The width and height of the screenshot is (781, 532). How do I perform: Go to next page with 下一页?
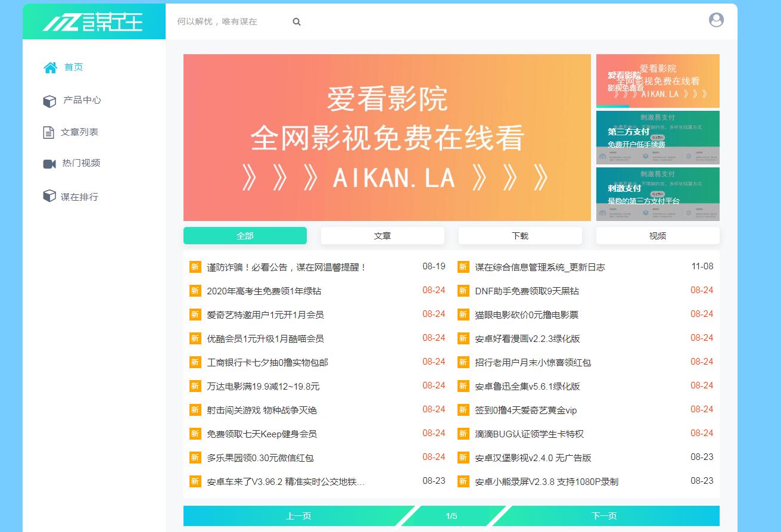click(604, 516)
